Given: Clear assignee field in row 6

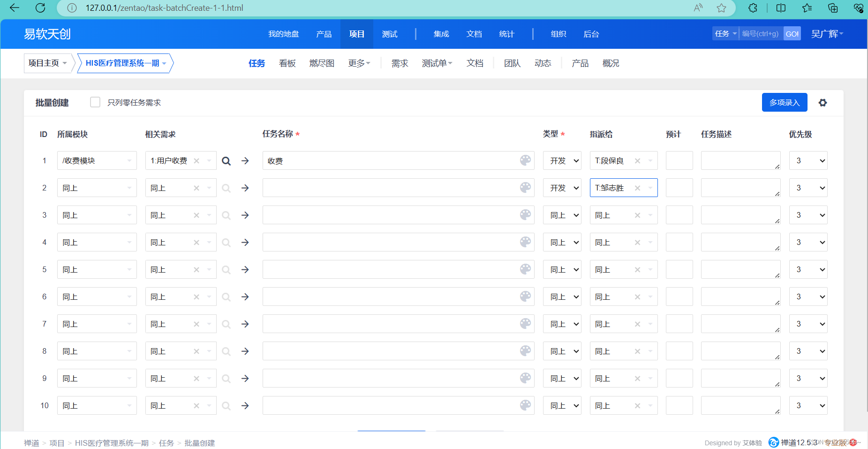Looking at the screenshot, I should 637,297.
